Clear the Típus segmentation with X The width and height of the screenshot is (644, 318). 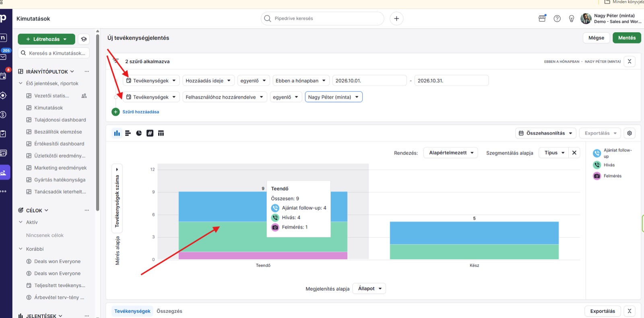click(x=574, y=153)
